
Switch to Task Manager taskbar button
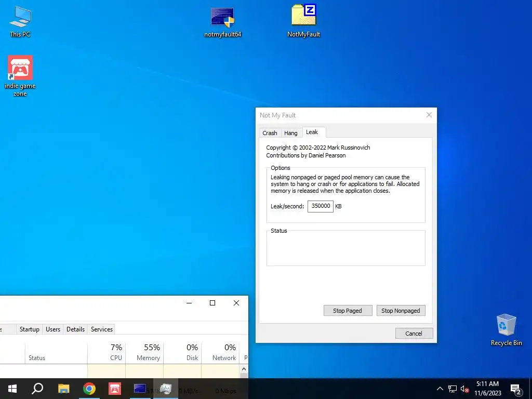pos(166,389)
